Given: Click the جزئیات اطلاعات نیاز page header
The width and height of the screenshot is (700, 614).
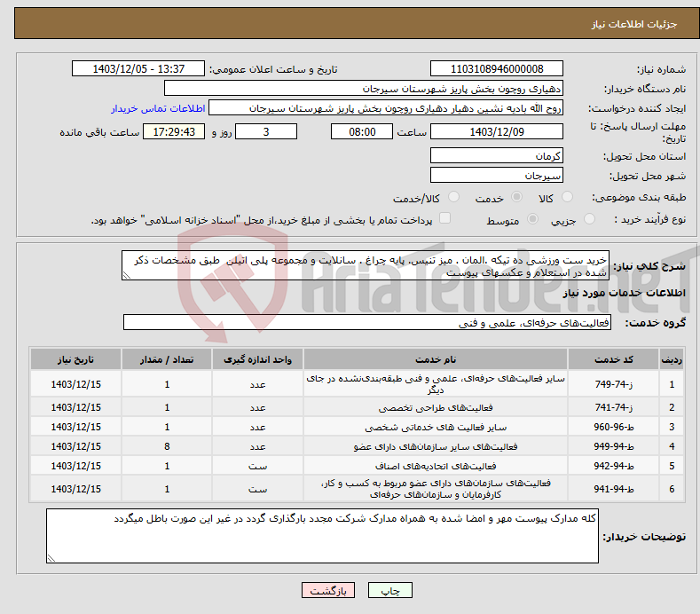Looking at the screenshot, I should tap(634, 24).
